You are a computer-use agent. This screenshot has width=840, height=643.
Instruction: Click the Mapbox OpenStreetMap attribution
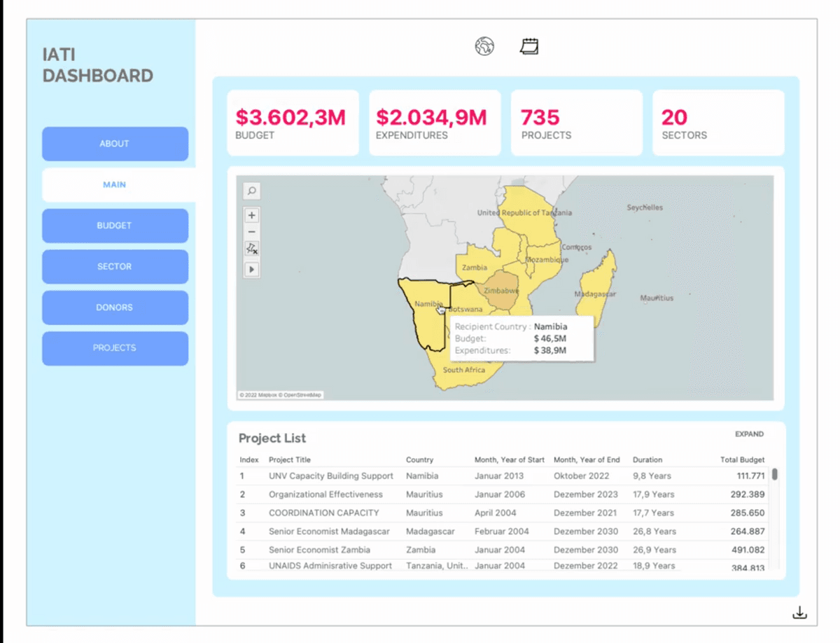tap(281, 395)
